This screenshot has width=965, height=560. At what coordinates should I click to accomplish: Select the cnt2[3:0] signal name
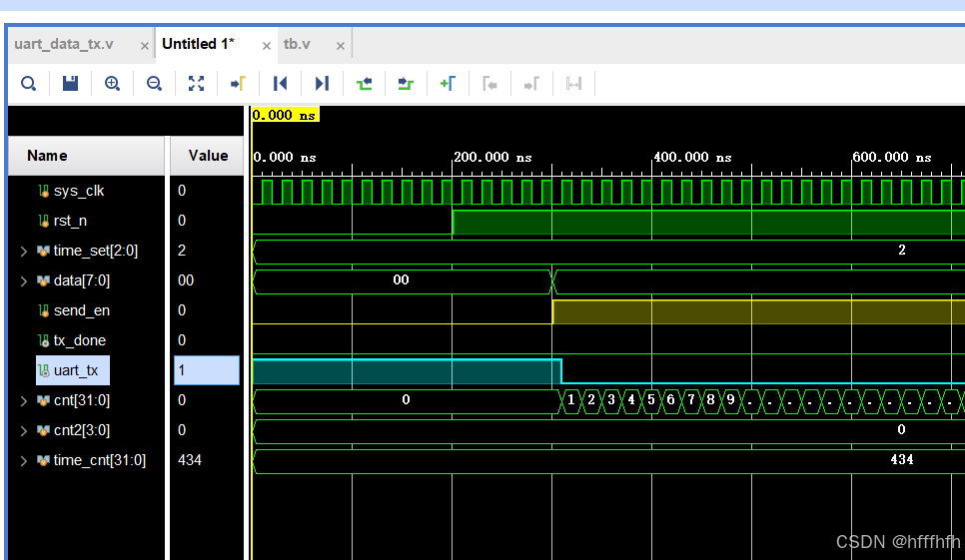tap(81, 430)
